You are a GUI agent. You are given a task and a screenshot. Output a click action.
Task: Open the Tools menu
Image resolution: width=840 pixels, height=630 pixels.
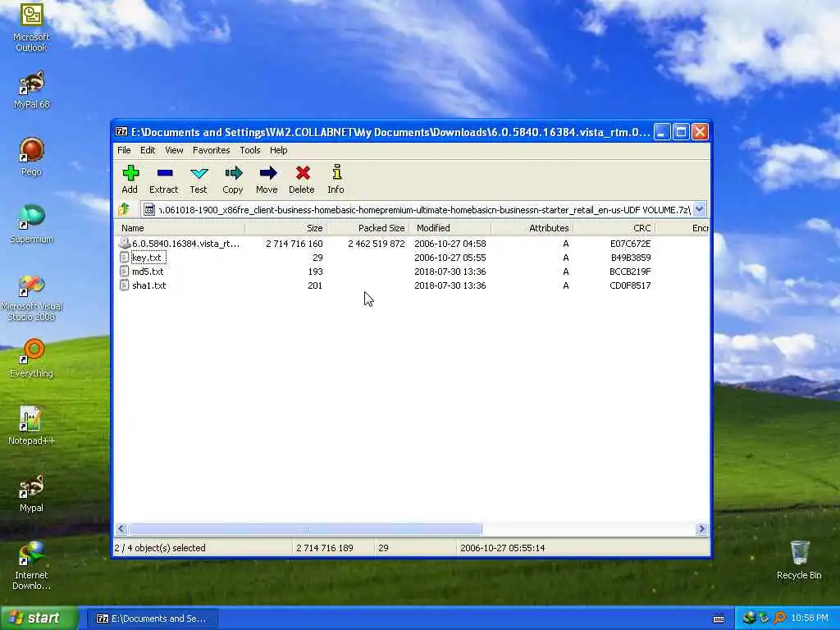(249, 150)
